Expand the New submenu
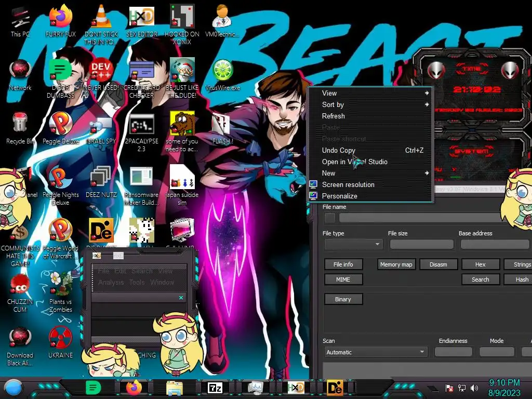This screenshot has width=532, height=399. pyautogui.click(x=371, y=173)
